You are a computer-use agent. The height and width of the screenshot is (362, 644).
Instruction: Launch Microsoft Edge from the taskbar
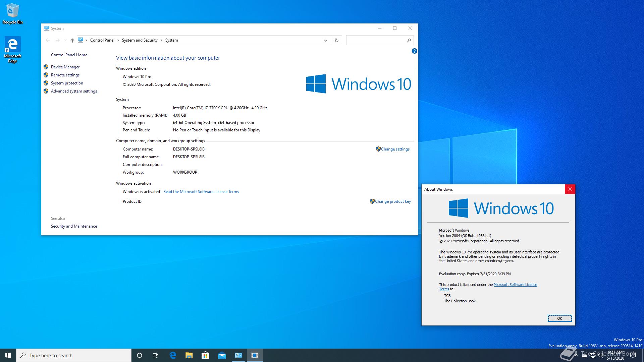pyautogui.click(x=173, y=355)
